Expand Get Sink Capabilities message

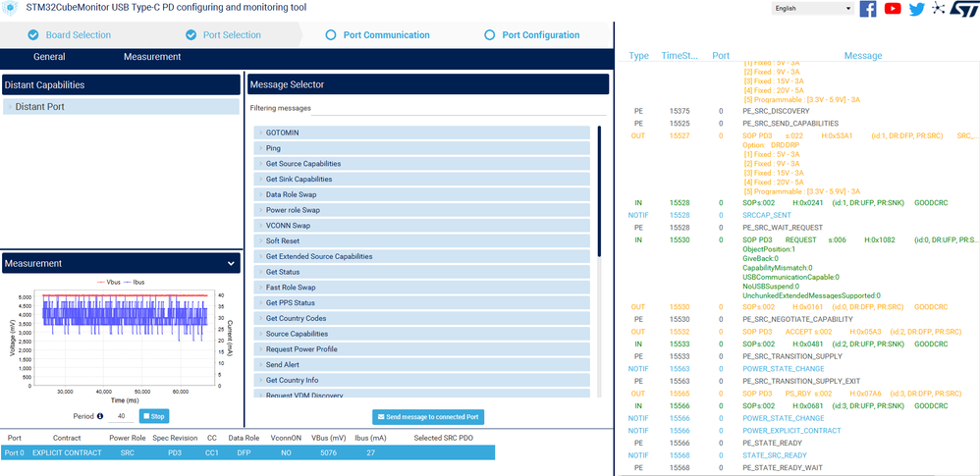(422, 180)
